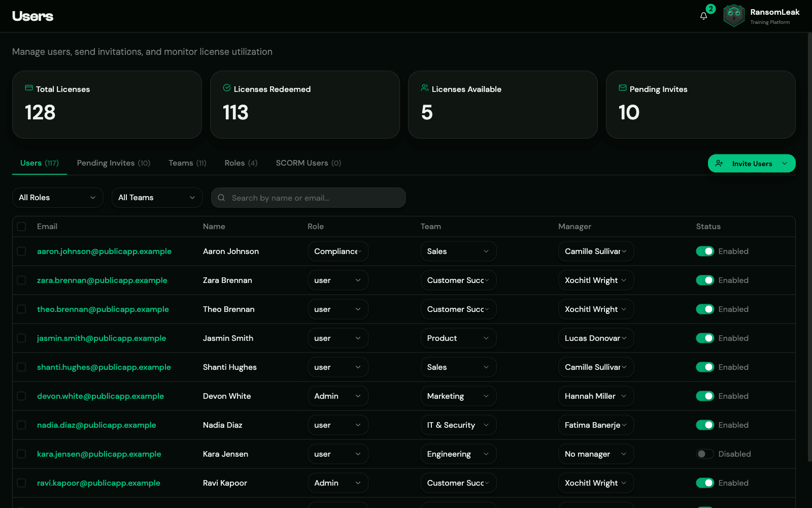Open the All Teams filter dropdown
The image size is (812, 508).
click(157, 198)
